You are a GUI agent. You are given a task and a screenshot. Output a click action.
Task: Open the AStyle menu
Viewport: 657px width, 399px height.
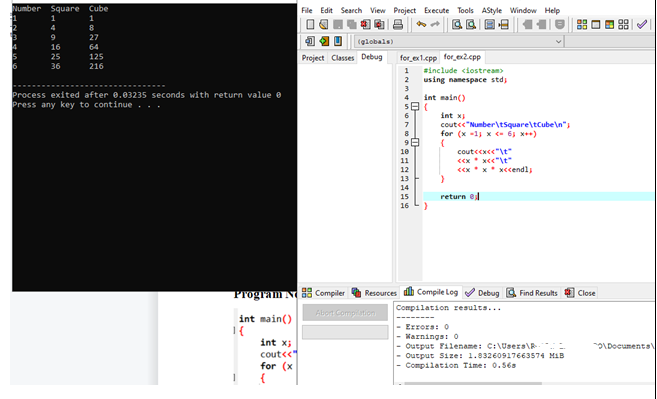[491, 10]
